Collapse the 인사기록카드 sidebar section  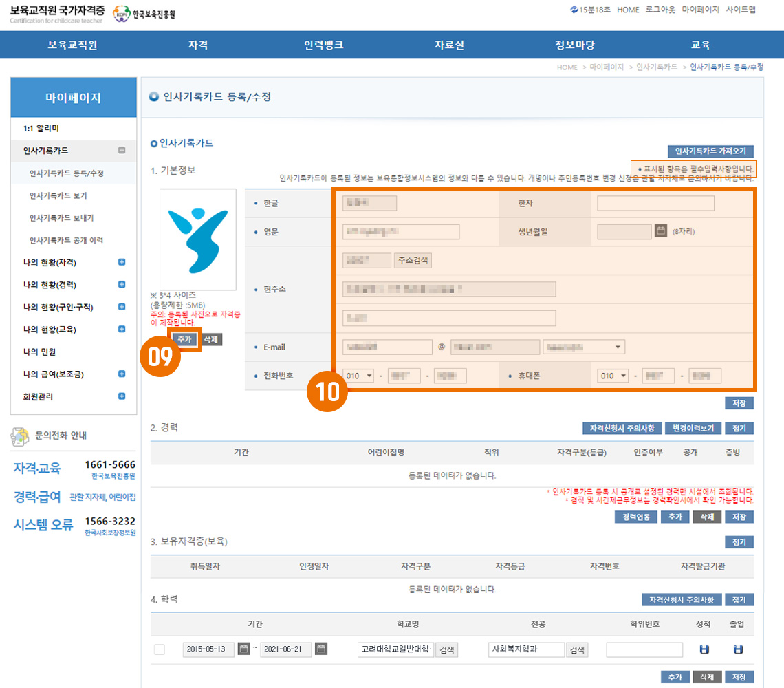[x=122, y=151]
